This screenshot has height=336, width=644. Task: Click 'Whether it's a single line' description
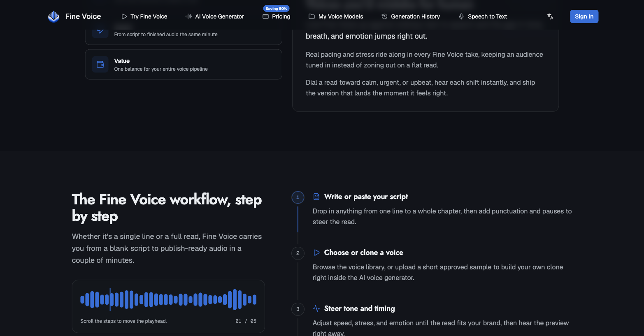(167, 248)
